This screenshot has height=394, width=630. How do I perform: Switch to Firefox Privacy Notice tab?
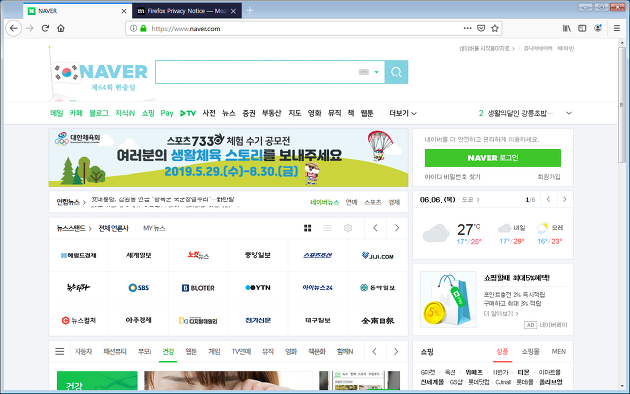pyautogui.click(x=187, y=11)
